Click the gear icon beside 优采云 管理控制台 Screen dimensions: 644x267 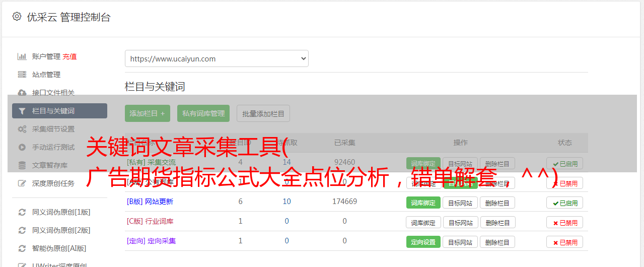click(17, 17)
